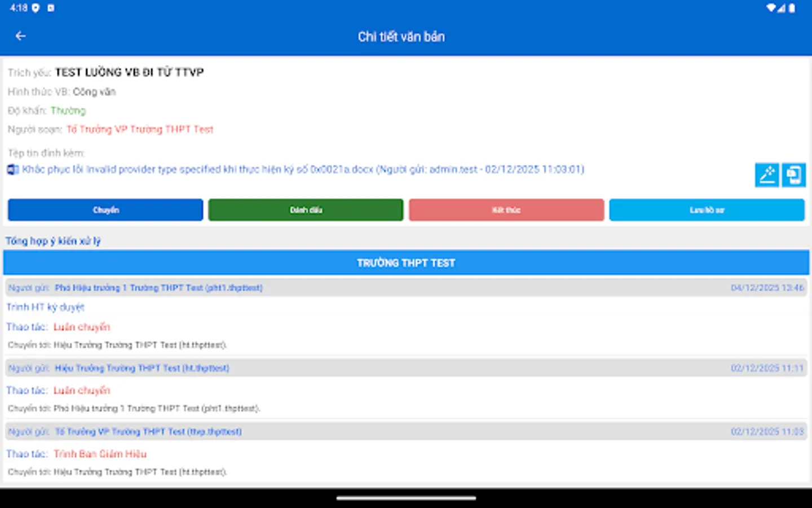Viewport: 812px width, 508px height.
Task: Tap the mobile document transfer icon
Action: point(793,175)
